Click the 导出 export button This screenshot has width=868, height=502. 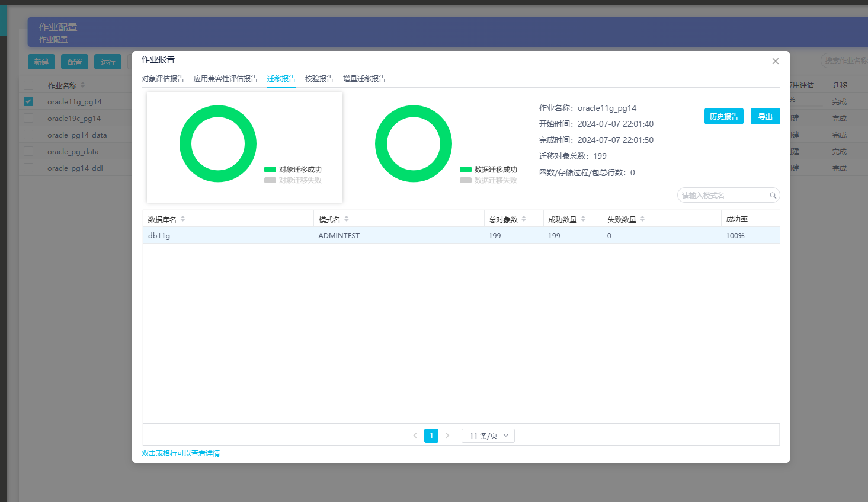click(x=765, y=116)
